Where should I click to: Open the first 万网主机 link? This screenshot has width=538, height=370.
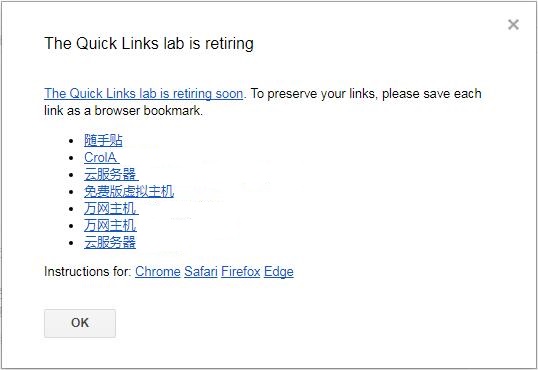(x=111, y=208)
